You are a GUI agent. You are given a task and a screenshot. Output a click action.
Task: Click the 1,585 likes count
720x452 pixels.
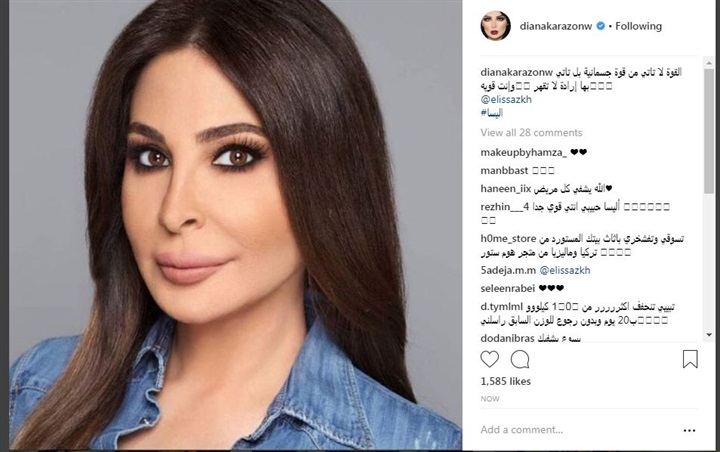[x=506, y=381]
